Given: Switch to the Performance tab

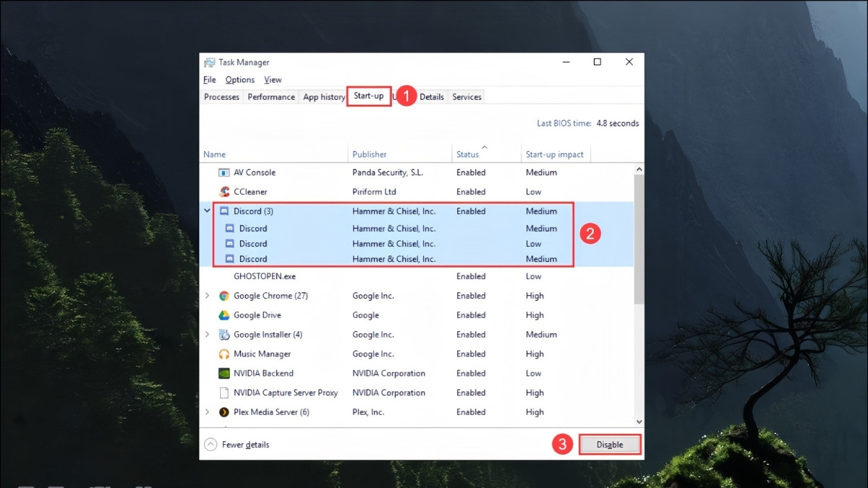Looking at the screenshot, I should (x=271, y=97).
